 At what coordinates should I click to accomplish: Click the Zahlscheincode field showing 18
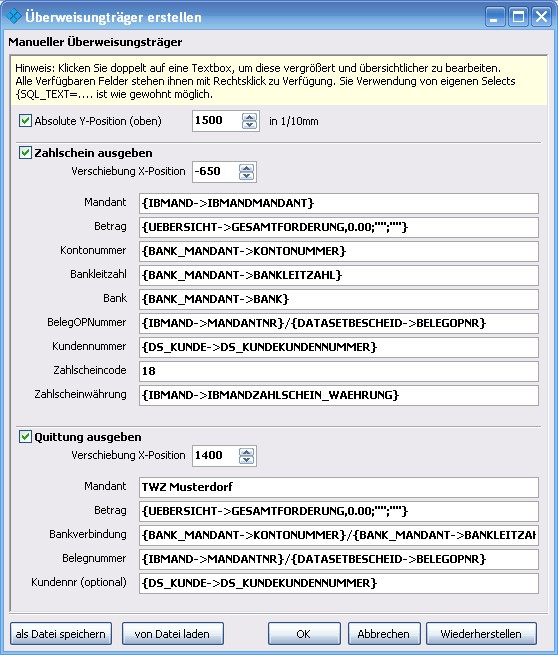(x=339, y=371)
